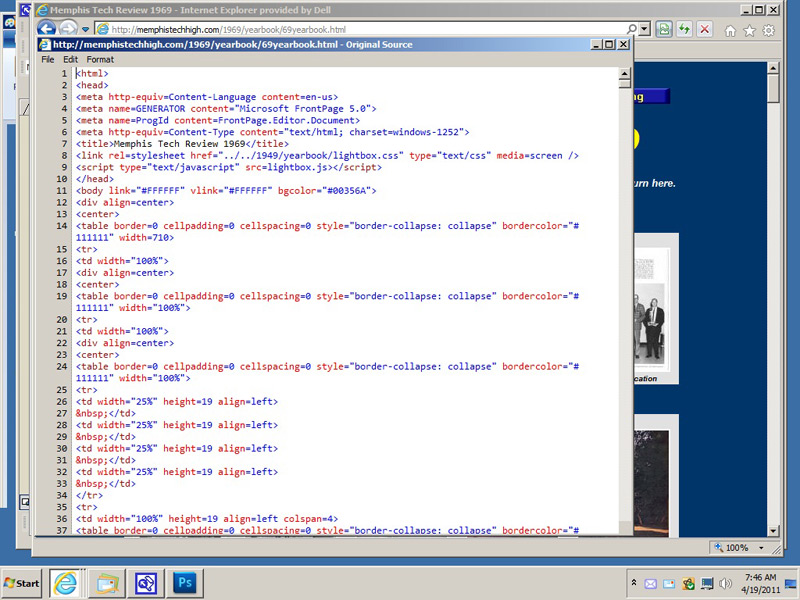
Task: Open the Format menu in Original Source window
Action: (x=100, y=59)
